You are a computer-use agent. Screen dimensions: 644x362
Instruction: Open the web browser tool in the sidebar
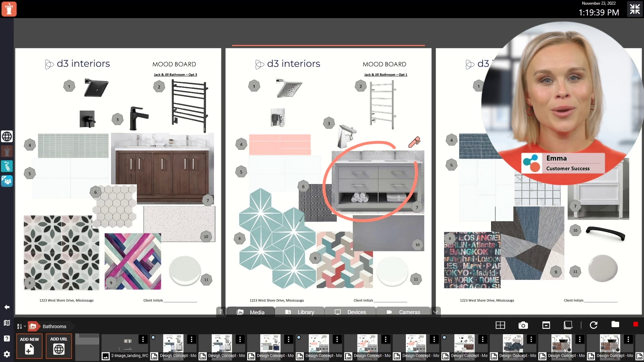point(7,136)
